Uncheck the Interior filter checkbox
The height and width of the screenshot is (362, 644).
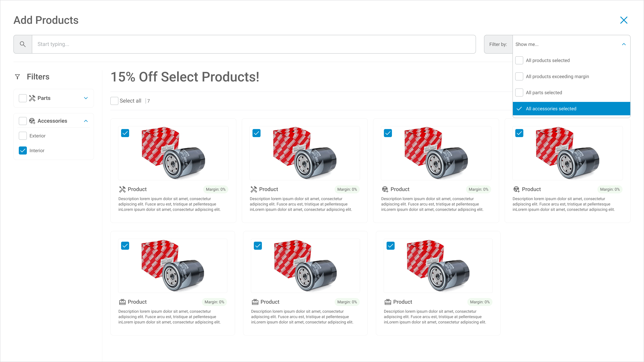(23, 150)
